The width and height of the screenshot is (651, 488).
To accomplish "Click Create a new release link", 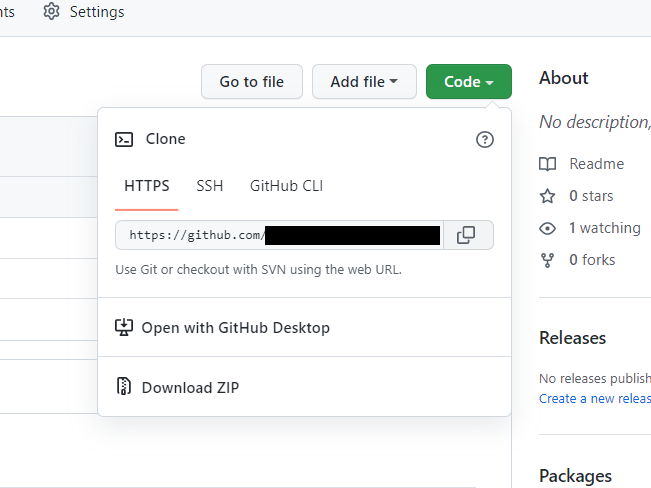I will [x=595, y=398].
